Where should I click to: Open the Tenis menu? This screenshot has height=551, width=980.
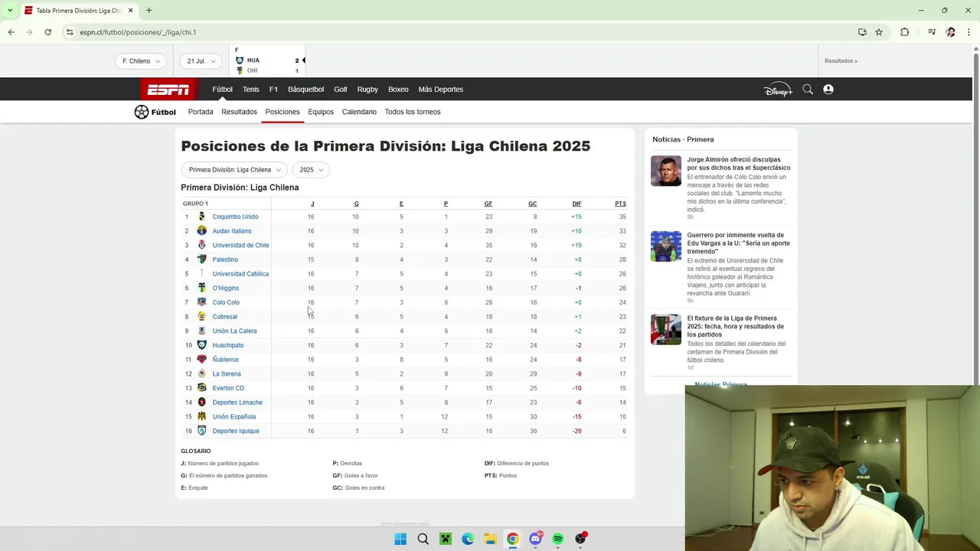coord(251,90)
